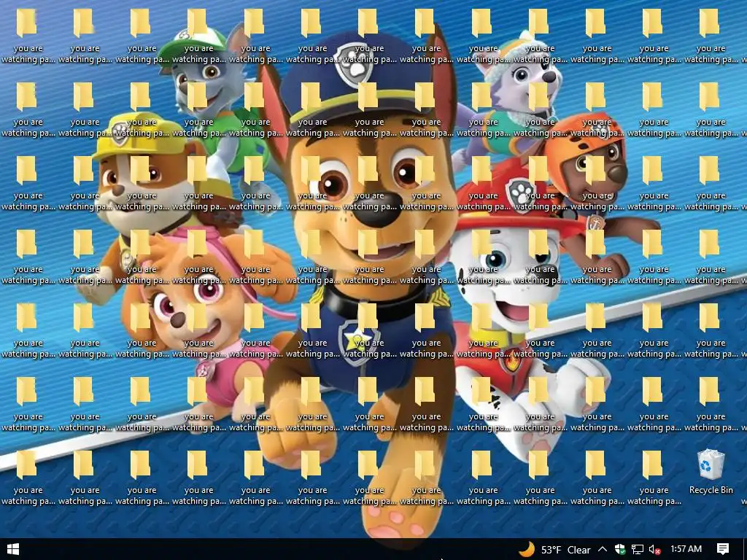Open the Windows Start menu
Viewport: 747px width, 560px height.
(x=13, y=550)
